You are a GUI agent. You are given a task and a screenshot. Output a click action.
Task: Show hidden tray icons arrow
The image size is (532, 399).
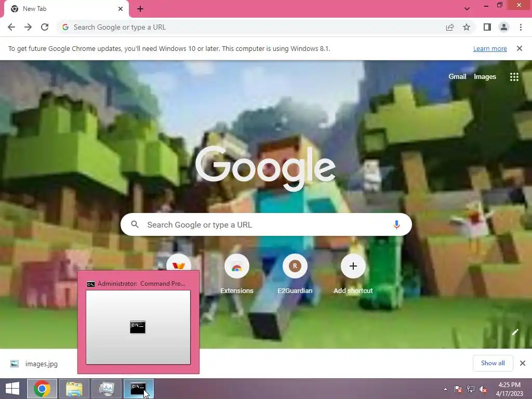[445, 389]
